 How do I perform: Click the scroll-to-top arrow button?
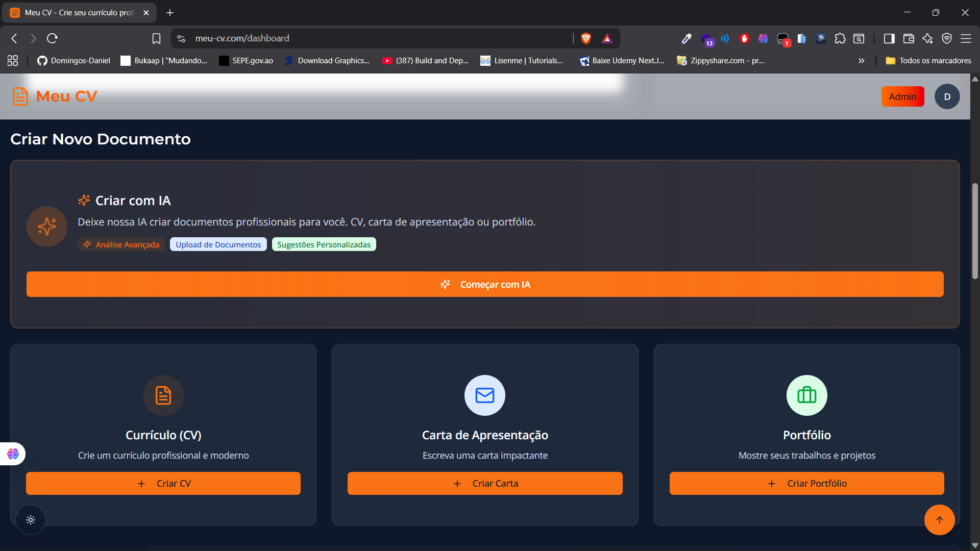939,520
